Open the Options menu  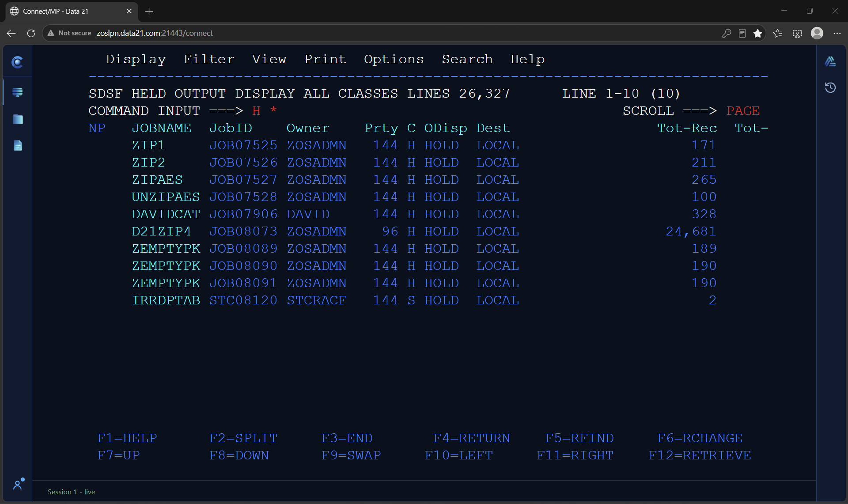[394, 59]
